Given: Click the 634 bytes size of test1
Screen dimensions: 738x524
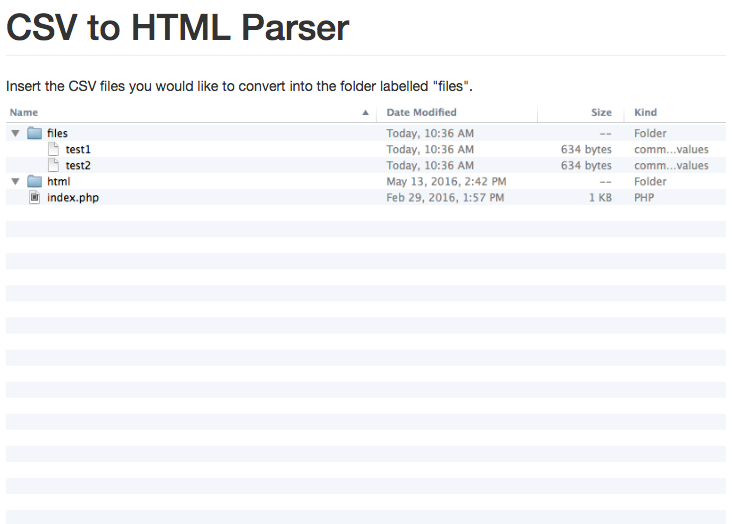Looking at the screenshot, I should [x=586, y=149].
